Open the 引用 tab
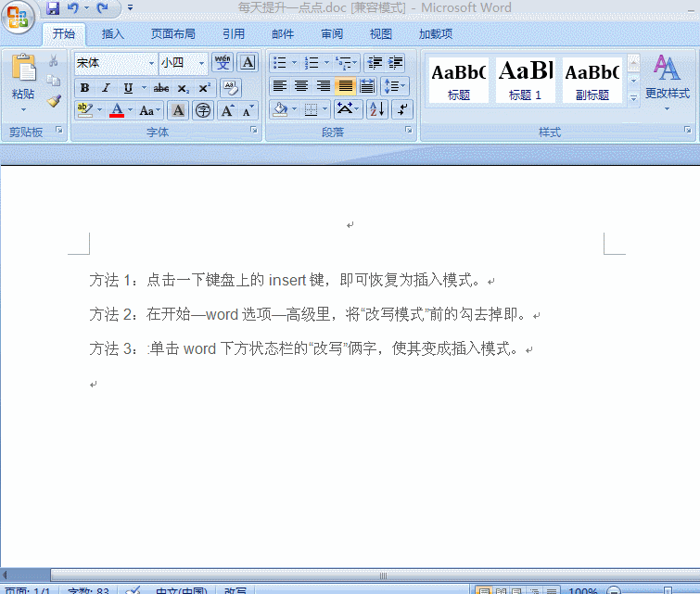Image resolution: width=700 pixels, height=594 pixels. click(x=234, y=34)
